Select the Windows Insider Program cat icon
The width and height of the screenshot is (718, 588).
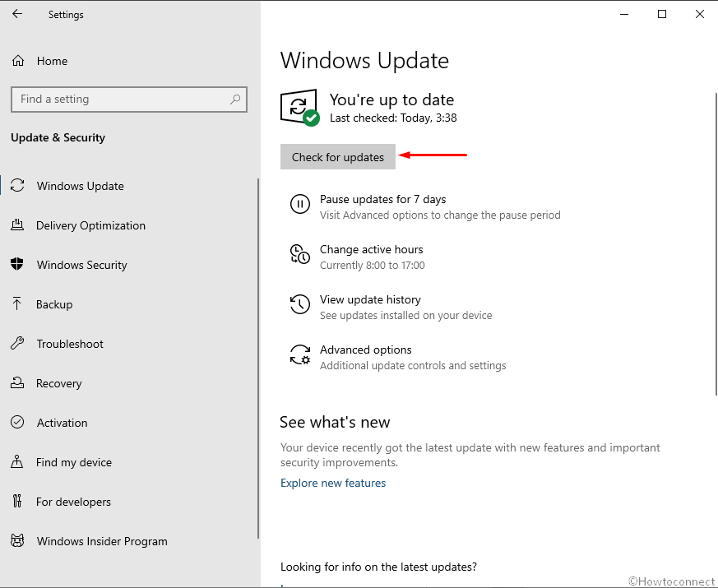click(x=17, y=541)
